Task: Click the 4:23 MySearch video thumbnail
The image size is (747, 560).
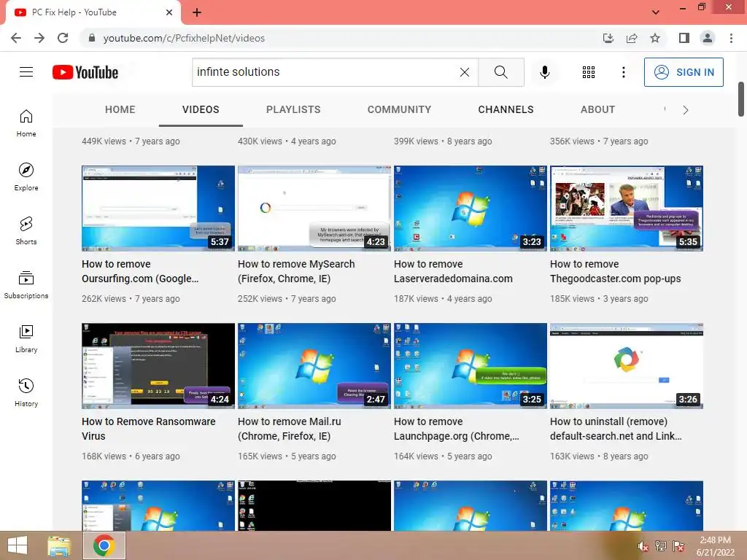Action: pos(314,209)
